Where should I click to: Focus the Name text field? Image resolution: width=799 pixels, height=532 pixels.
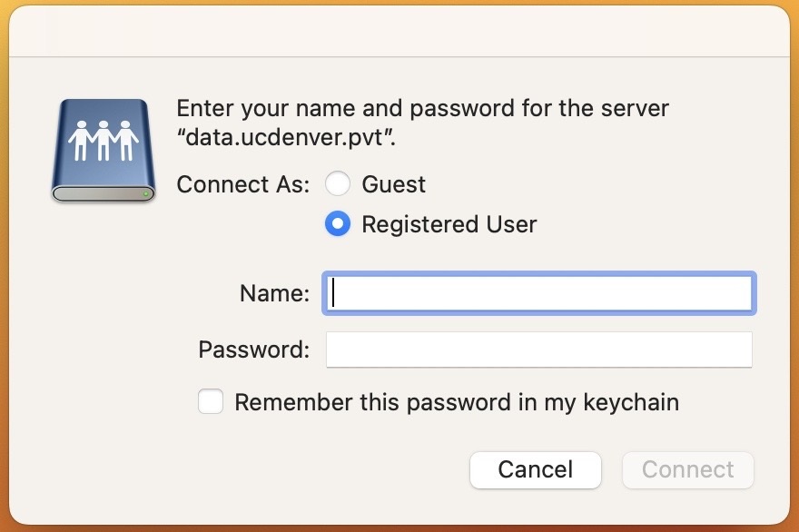[538, 293]
